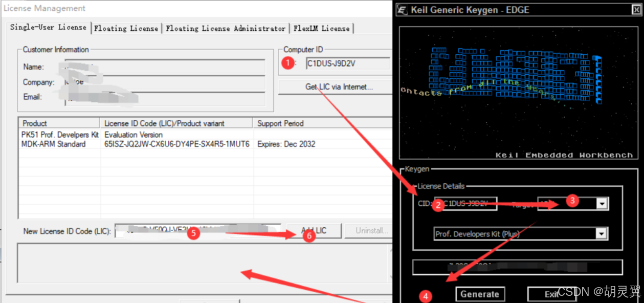Viewport: 644px width, 303px height.
Task: Click the Name field in Customer Information
Action: click(165, 67)
